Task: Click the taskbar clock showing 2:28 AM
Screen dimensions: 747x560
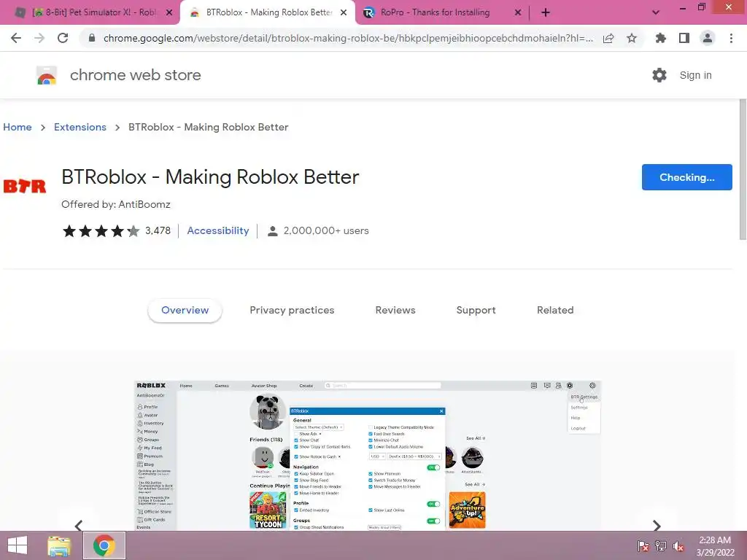Action: (715, 545)
